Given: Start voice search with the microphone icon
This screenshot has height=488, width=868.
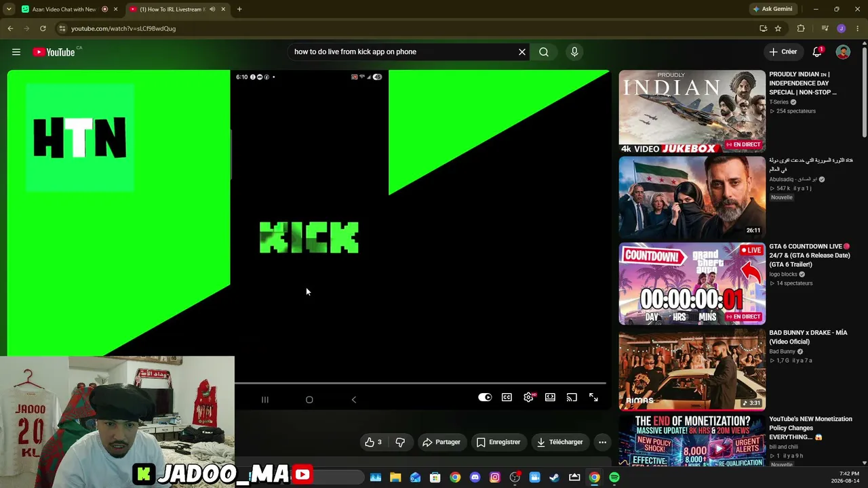Looking at the screenshot, I should coord(574,52).
